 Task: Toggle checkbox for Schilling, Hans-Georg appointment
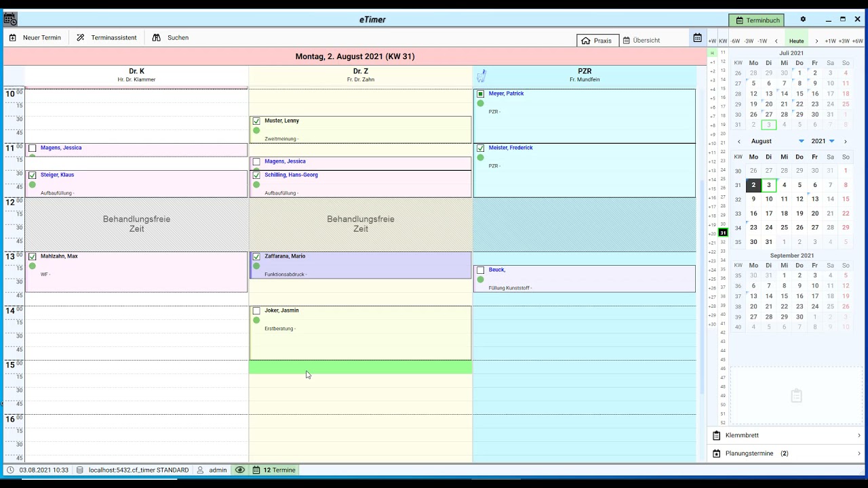[x=256, y=176]
